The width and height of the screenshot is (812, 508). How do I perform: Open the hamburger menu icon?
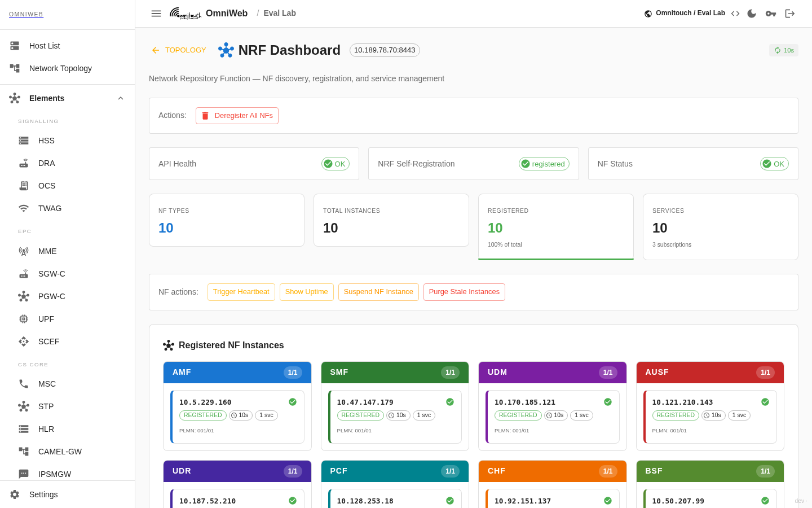tap(156, 14)
